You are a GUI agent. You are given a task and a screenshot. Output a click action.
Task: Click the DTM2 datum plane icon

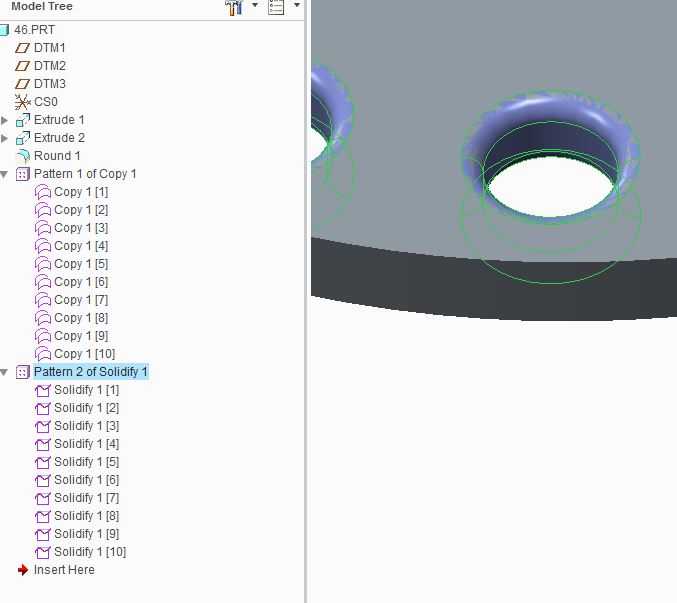tap(22, 66)
